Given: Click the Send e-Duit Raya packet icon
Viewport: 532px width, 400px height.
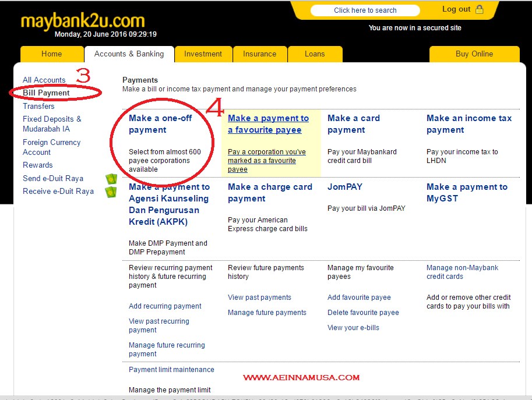Looking at the screenshot, I should coord(111,179).
